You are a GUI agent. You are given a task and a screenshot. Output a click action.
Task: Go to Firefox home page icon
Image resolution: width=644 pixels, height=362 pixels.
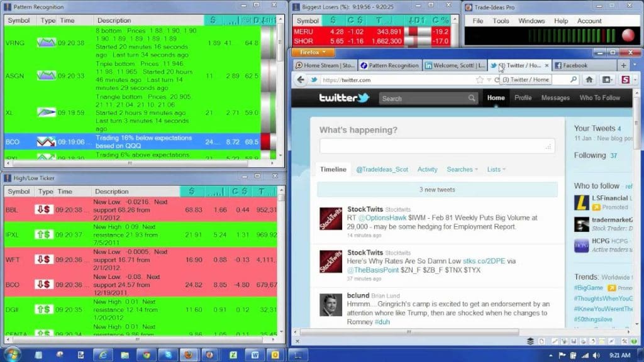click(x=589, y=80)
